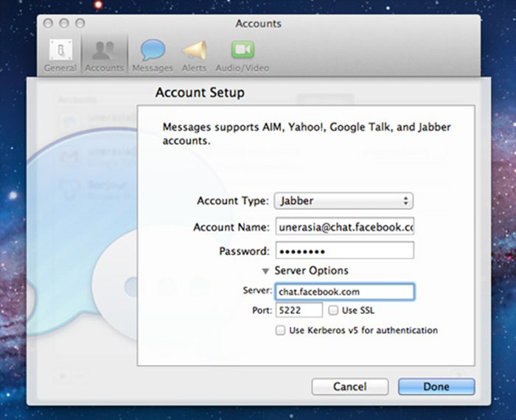Enable Use Kerberos v5 for authentication
Image resolution: width=516 pixels, height=420 pixels.
coord(280,330)
